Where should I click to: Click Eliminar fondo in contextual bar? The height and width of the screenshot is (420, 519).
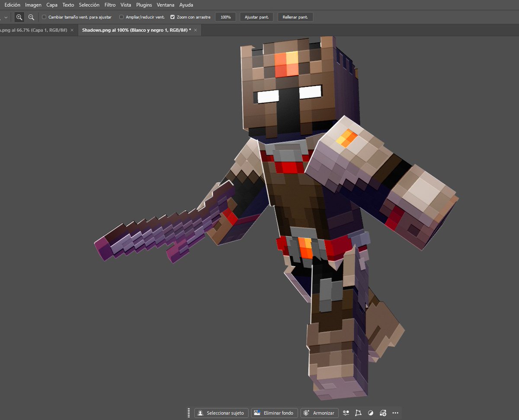[274, 413]
